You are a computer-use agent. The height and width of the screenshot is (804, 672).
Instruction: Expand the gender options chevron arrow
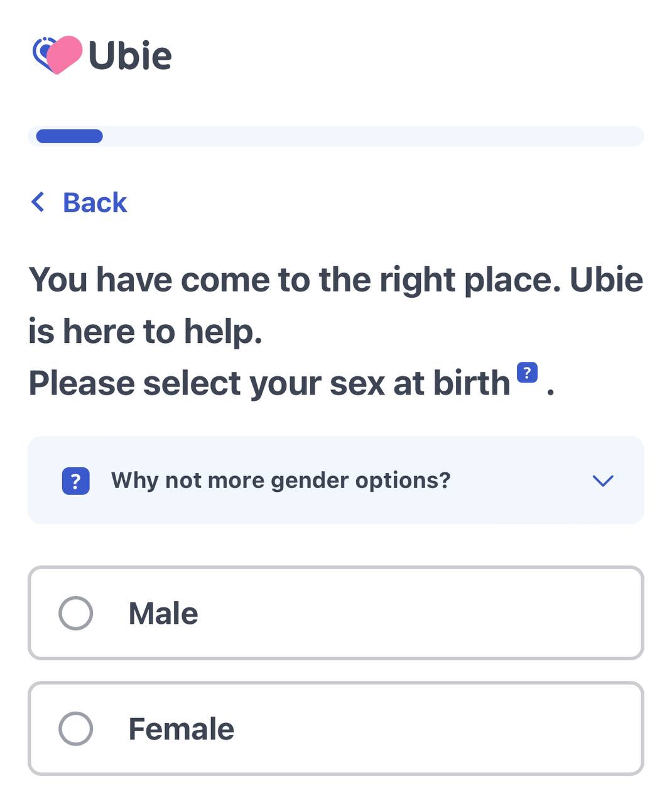602,481
